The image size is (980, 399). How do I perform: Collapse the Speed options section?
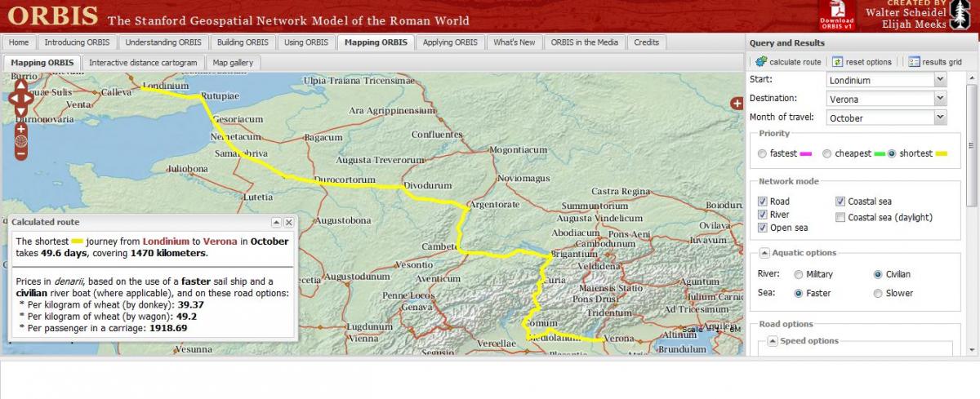point(773,341)
